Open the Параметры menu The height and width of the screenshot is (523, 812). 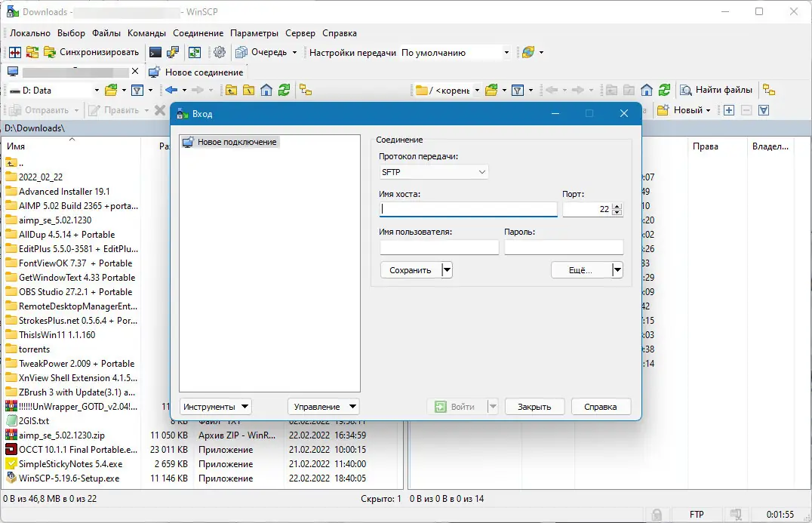tap(254, 33)
